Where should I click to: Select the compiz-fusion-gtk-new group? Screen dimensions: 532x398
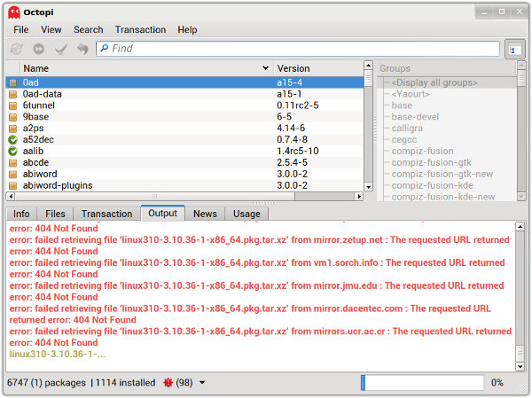click(x=442, y=175)
